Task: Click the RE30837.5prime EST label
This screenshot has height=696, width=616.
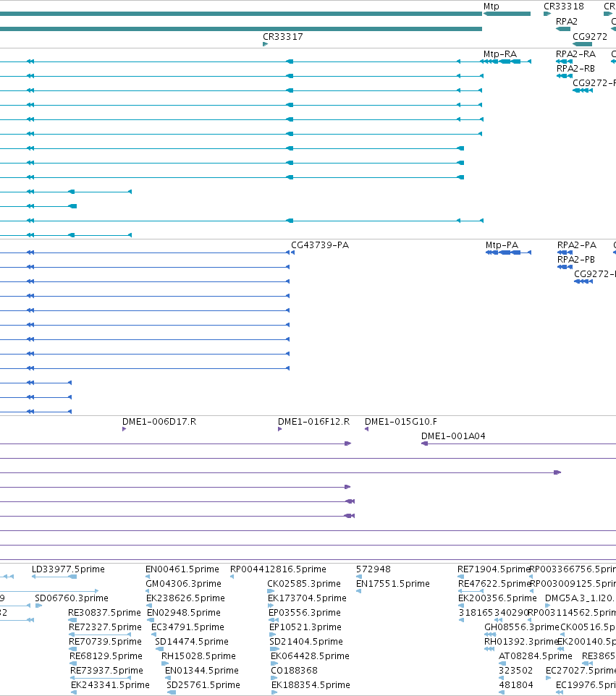Action: (x=104, y=613)
